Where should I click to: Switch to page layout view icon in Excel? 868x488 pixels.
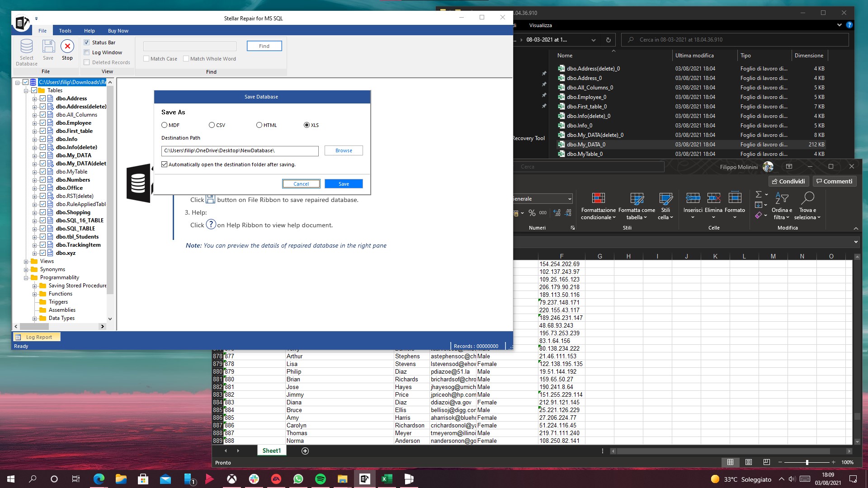(749, 462)
